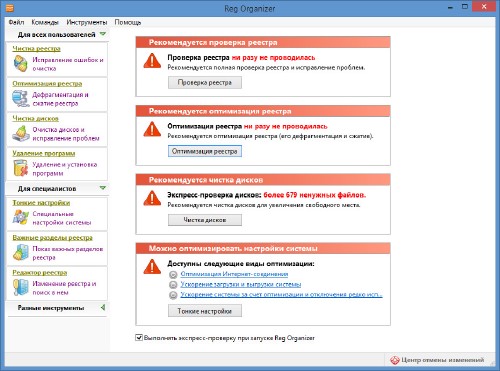The width and height of the screenshot is (500, 371).
Task: Collapse the 'Для всех пользователей' section arrow
Action: pos(103,34)
